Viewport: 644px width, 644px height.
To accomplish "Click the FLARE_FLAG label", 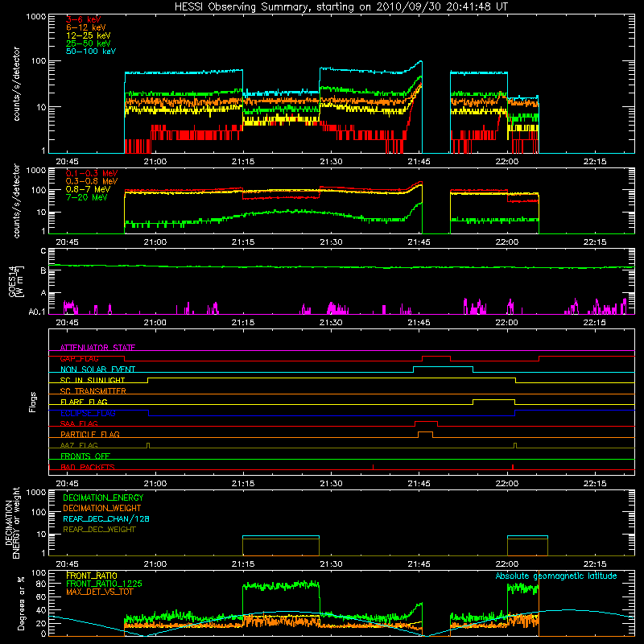I will pyautogui.click(x=84, y=402).
